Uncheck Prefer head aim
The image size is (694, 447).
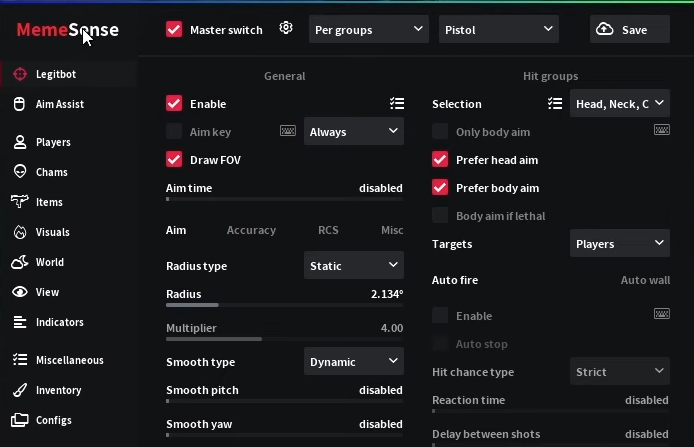pyautogui.click(x=440, y=160)
